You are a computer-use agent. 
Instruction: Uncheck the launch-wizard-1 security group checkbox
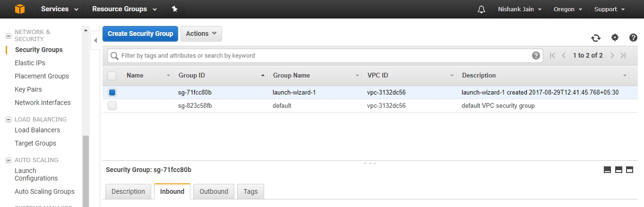click(112, 93)
